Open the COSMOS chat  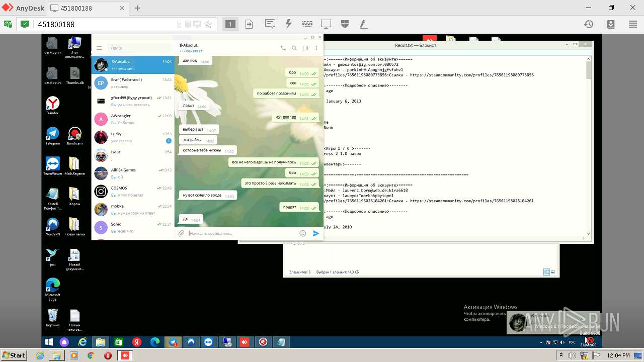pyautogui.click(x=133, y=192)
